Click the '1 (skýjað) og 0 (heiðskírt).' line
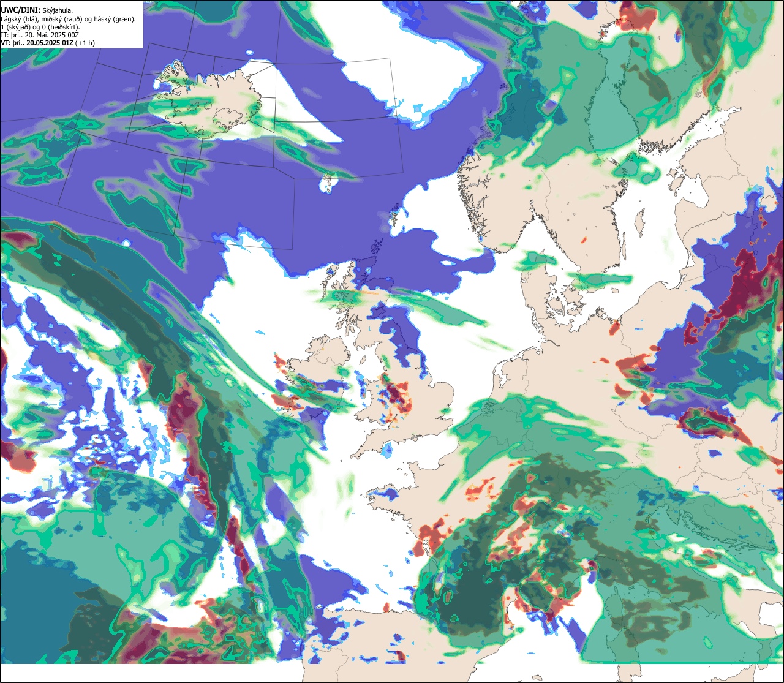784x683 pixels. (x=40, y=27)
